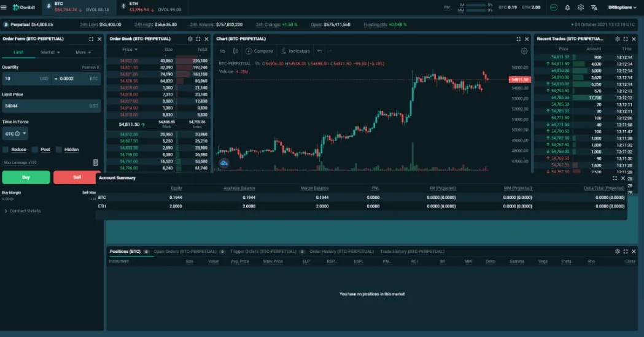Open chart settings gear
Viewport: 644px width, 337px height.
point(524,52)
